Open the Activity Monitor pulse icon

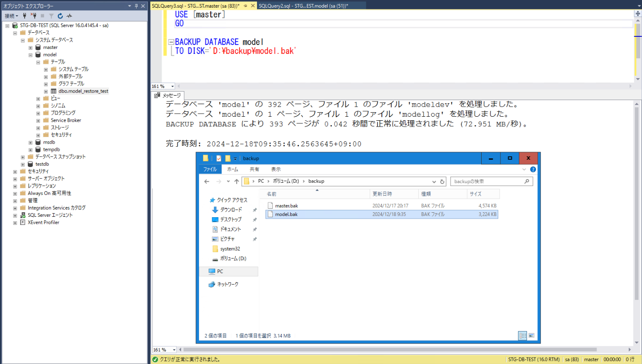tap(69, 16)
